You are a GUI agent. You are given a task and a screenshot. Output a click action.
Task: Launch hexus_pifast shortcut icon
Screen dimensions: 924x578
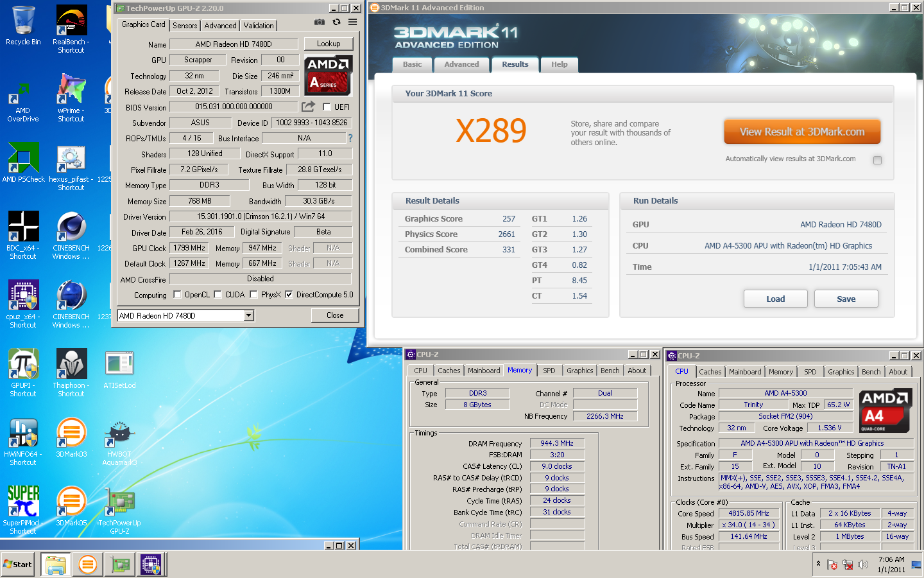pos(71,168)
